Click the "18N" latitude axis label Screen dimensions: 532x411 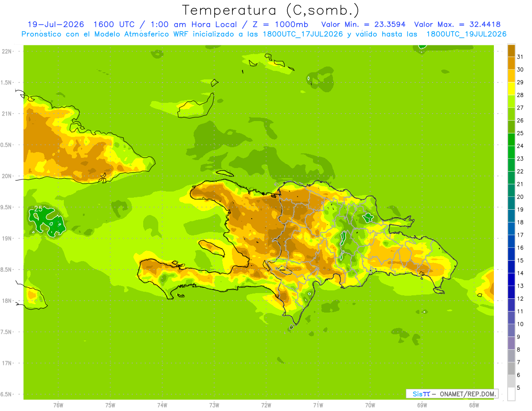pos(7,301)
